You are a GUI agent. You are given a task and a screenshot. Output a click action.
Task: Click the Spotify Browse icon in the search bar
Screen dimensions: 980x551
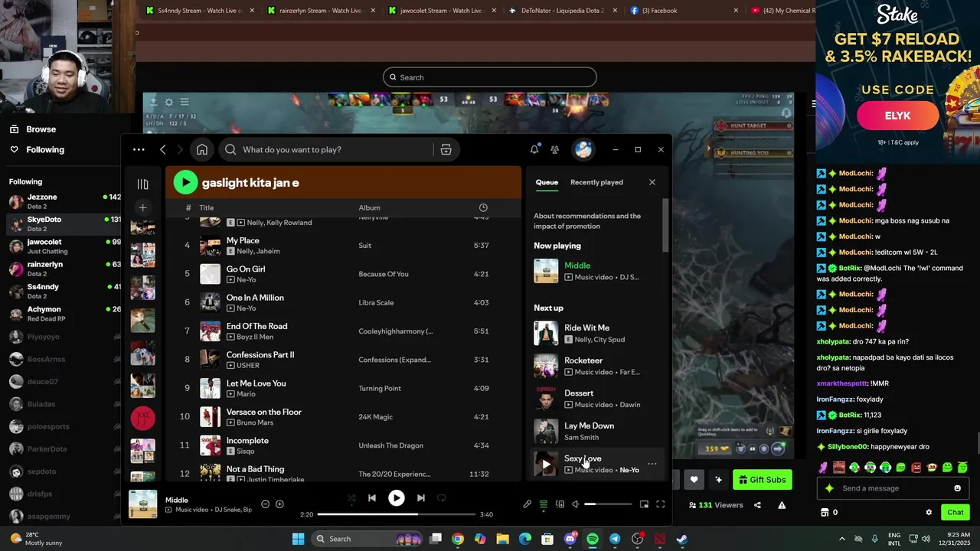[x=446, y=150]
